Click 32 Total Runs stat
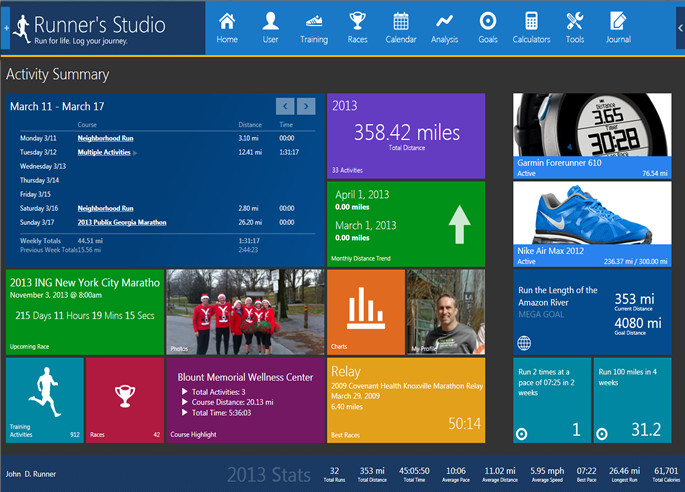This screenshot has width=685, height=492. 334,475
